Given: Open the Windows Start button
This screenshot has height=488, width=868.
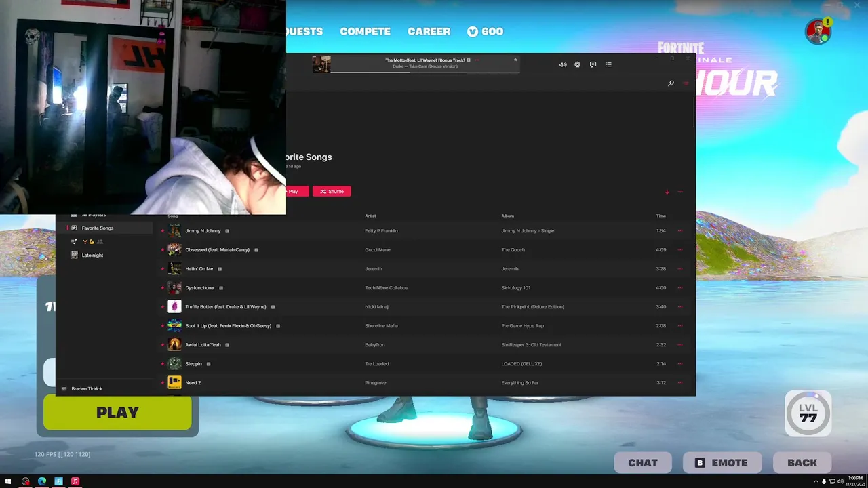Looking at the screenshot, I should click(x=8, y=481).
